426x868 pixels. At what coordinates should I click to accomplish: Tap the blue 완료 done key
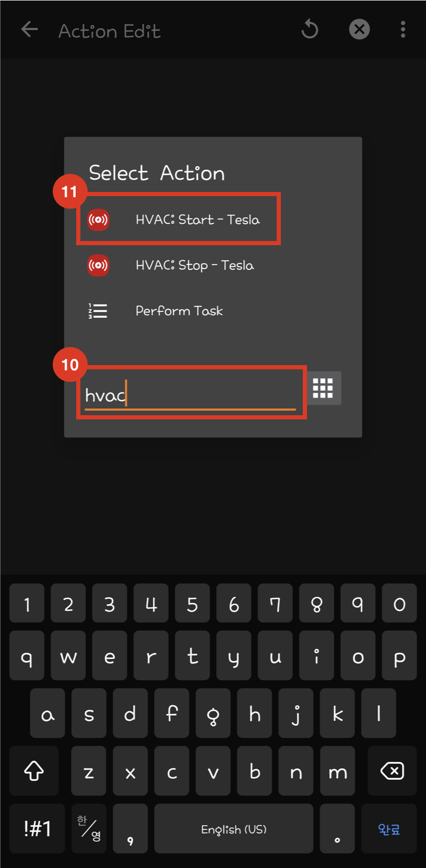pyautogui.click(x=389, y=828)
